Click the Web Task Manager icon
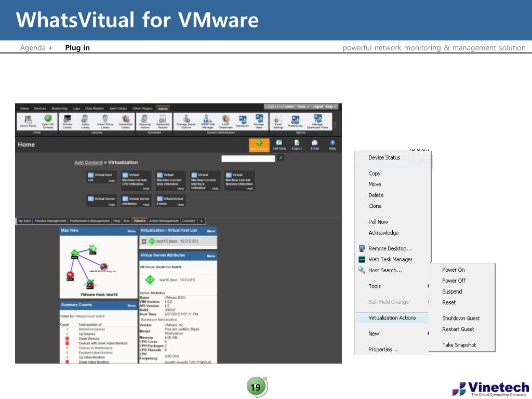This screenshot has height=399, width=532. 362,259
